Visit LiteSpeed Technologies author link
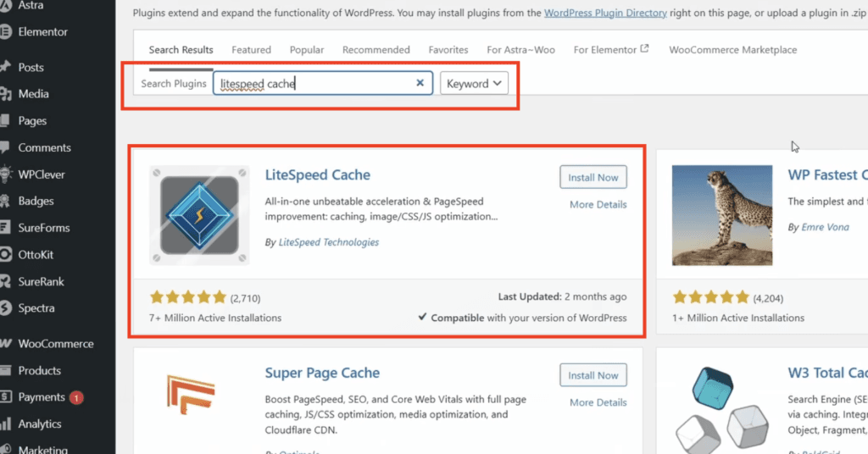868x454 pixels. click(x=329, y=242)
